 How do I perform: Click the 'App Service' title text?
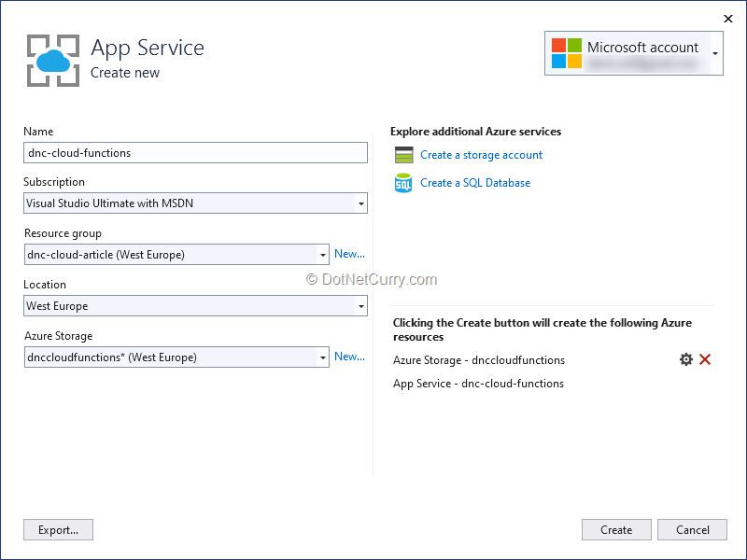pyautogui.click(x=148, y=48)
